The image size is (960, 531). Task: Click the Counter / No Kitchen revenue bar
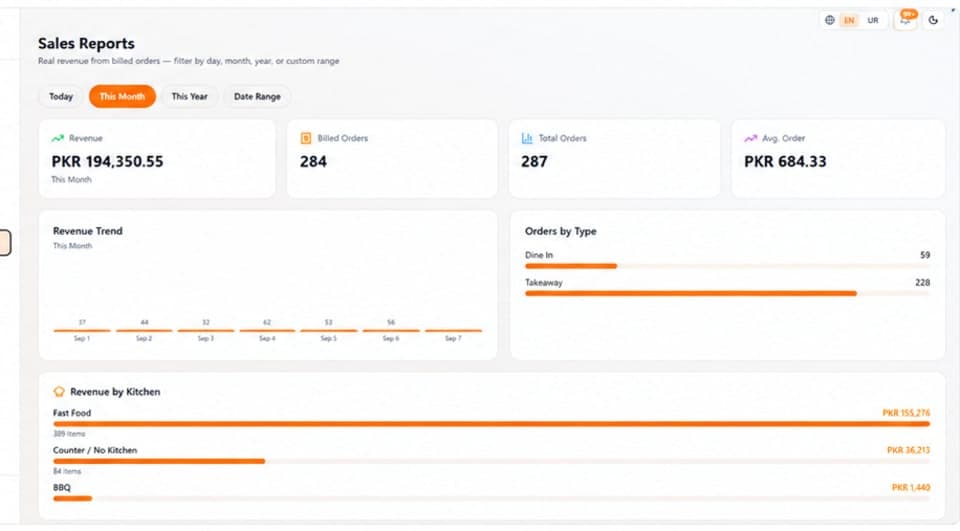[x=492, y=461]
